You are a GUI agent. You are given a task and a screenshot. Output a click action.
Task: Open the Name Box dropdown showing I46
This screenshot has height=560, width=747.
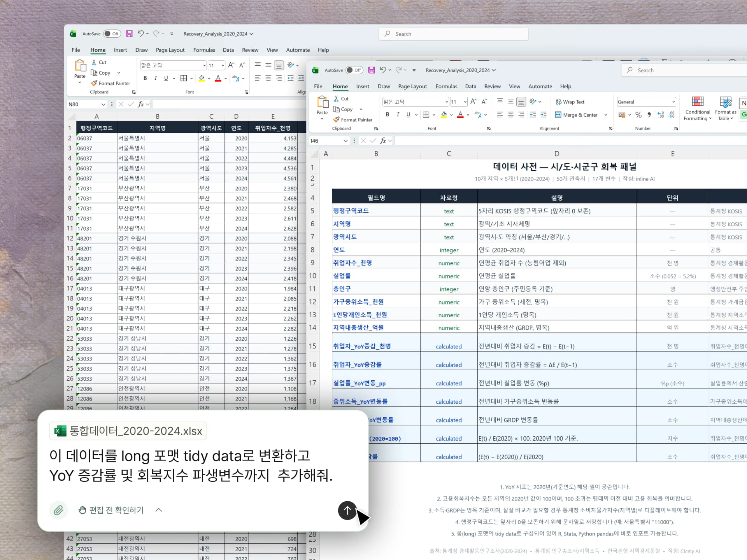click(x=345, y=141)
